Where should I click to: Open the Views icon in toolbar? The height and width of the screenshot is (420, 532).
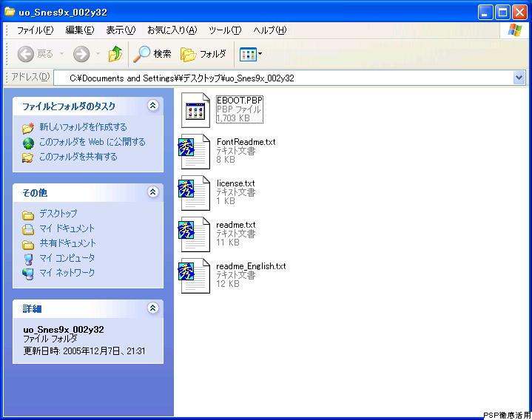coord(248,54)
